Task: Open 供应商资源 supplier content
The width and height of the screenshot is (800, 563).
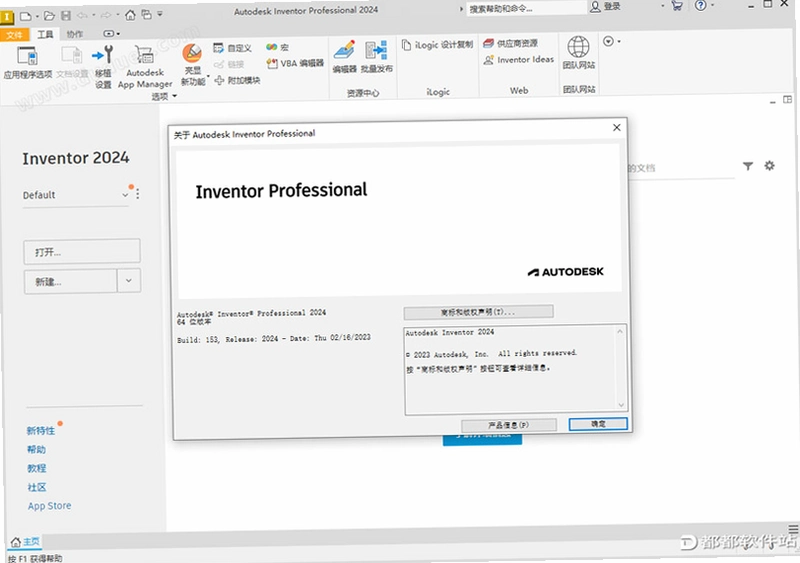Action: pyautogui.click(x=510, y=43)
